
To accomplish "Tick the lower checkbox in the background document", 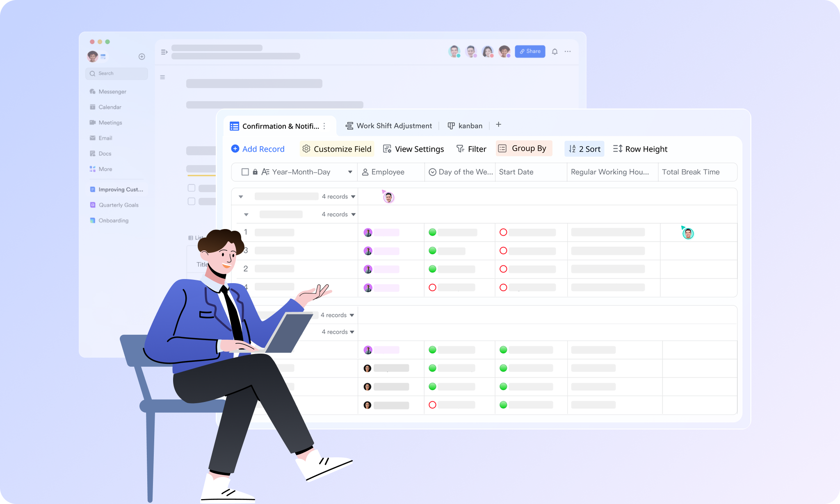I will pos(192,201).
